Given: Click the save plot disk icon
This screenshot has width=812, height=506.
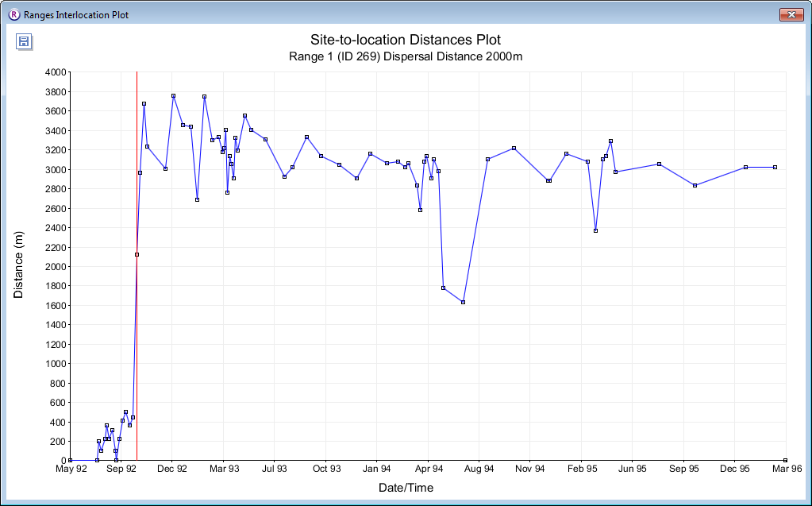Looking at the screenshot, I should pyautogui.click(x=24, y=41).
